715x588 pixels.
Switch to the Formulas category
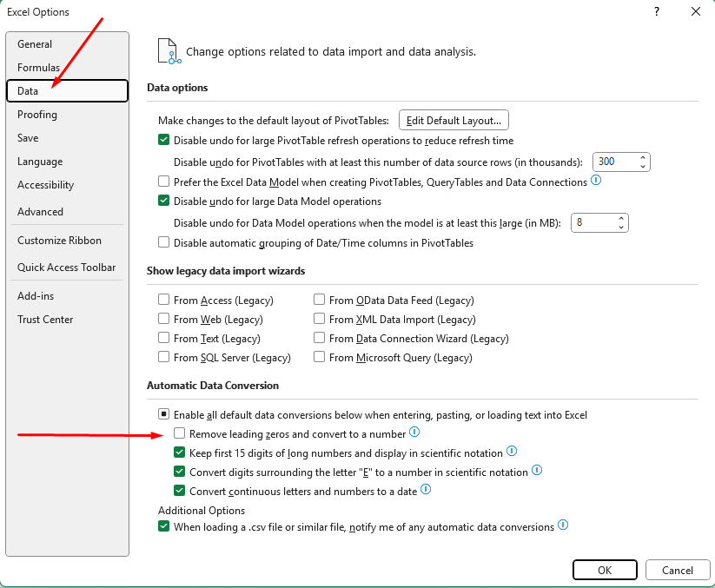(38, 68)
